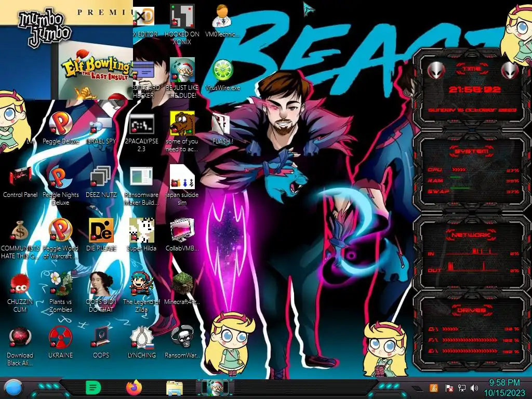Open the Peggle Deluxe shortcut

point(60,128)
